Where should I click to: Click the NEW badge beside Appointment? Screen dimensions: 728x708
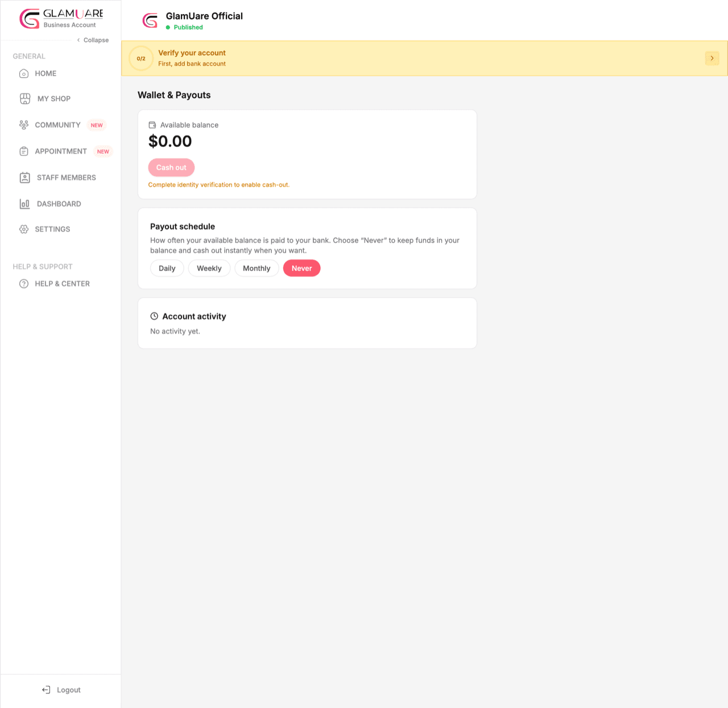[103, 151]
